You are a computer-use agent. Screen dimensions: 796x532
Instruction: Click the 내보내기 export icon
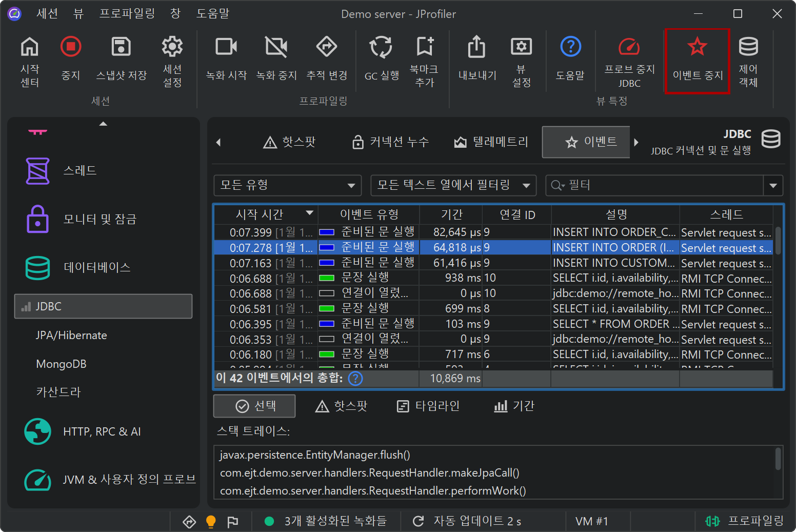click(x=476, y=48)
